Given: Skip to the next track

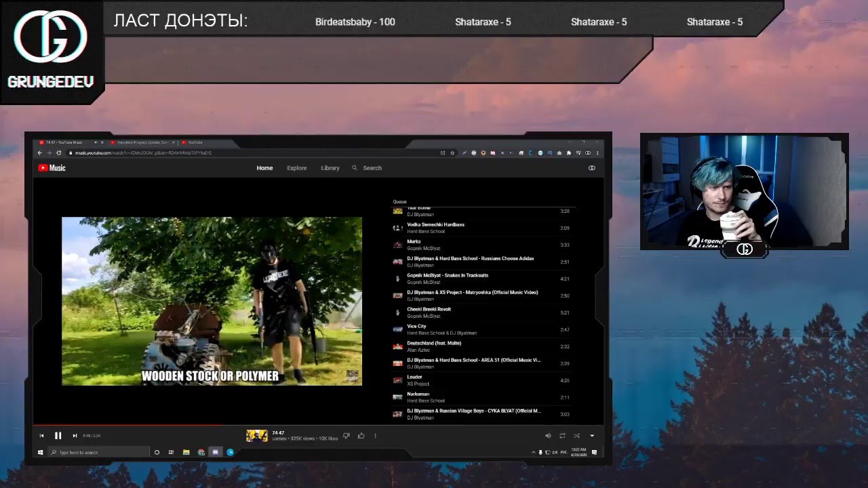Looking at the screenshot, I should pyautogui.click(x=75, y=436).
